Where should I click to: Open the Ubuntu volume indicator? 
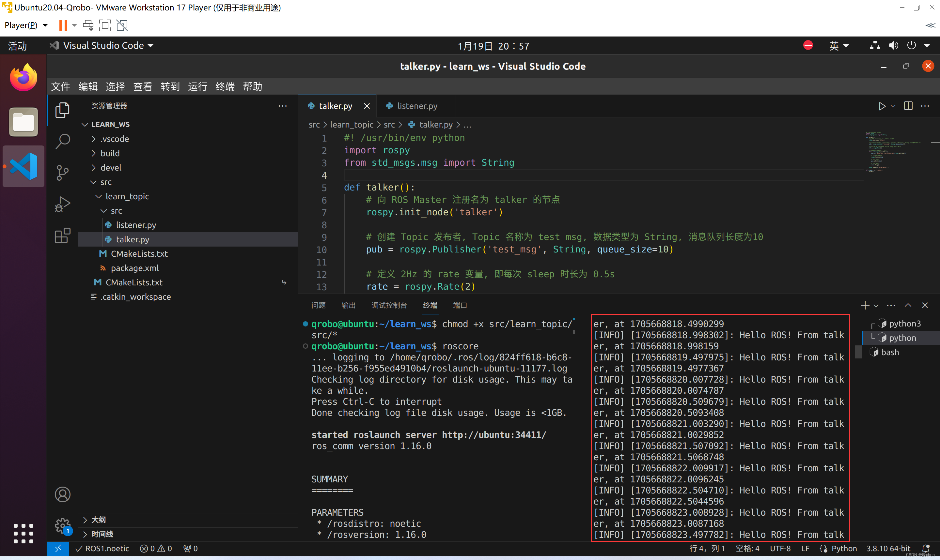[893, 46]
